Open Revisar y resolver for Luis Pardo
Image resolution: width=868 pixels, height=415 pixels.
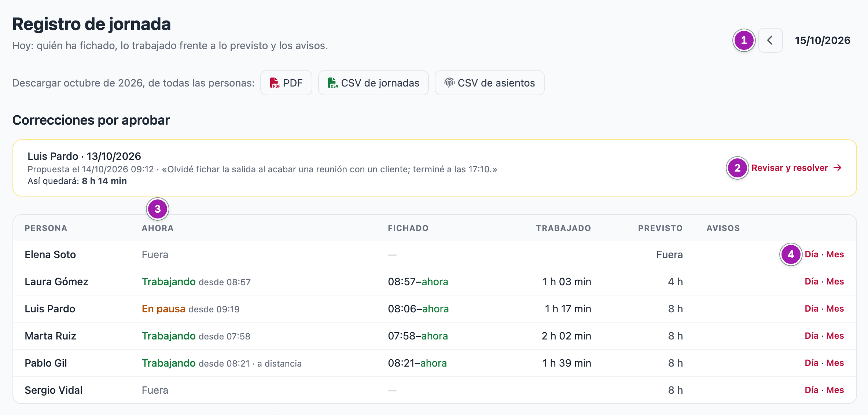(x=797, y=168)
